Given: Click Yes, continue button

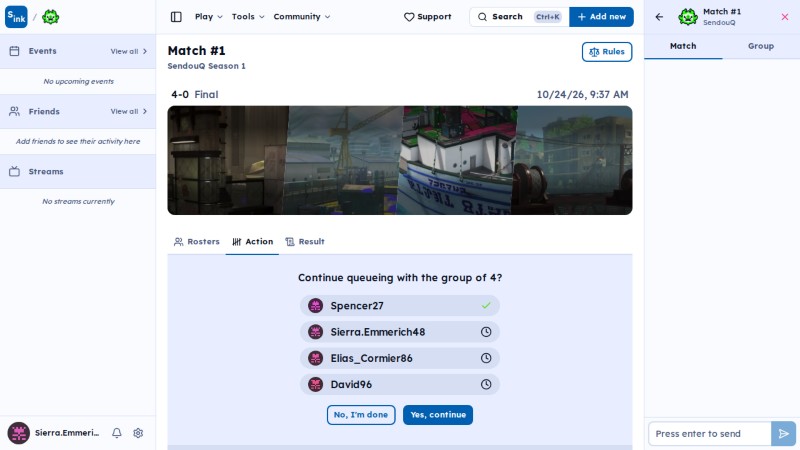Looking at the screenshot, I should pos(438,415).
